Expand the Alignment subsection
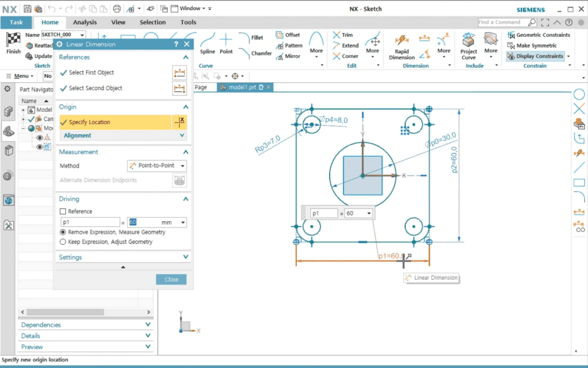Viewport: 588px width, 368px height. [x=182, y=136]
